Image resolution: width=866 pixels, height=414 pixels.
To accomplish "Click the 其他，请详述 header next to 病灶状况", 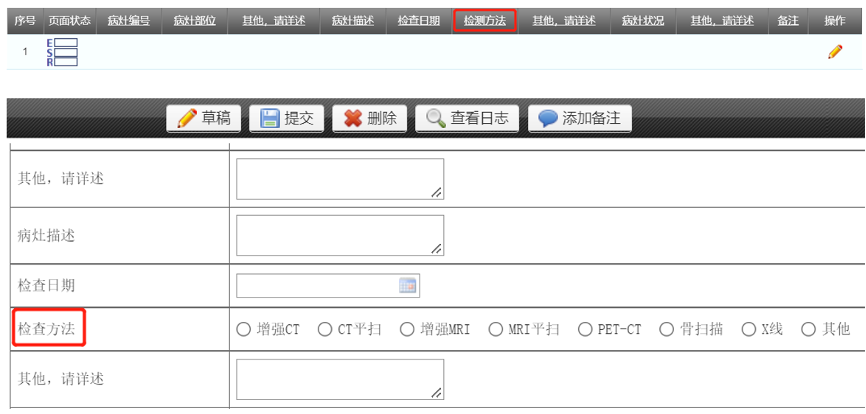I will tap(722, 21).
